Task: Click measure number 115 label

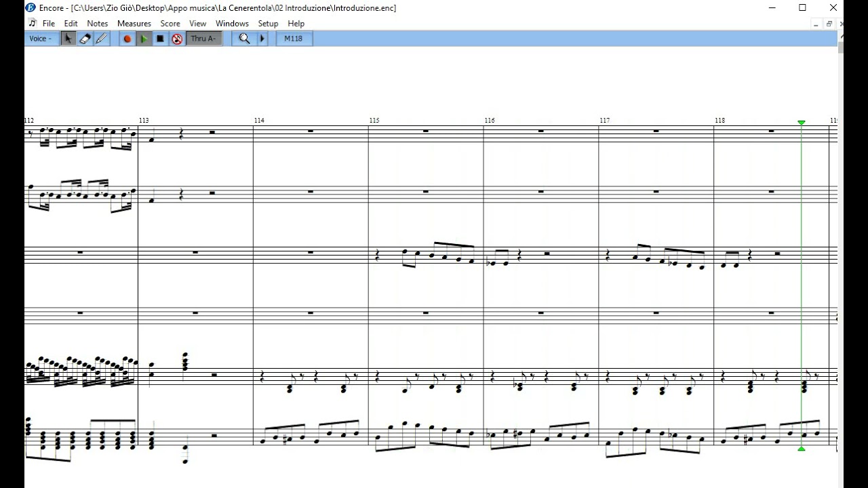Action: (x=374, y=121)
